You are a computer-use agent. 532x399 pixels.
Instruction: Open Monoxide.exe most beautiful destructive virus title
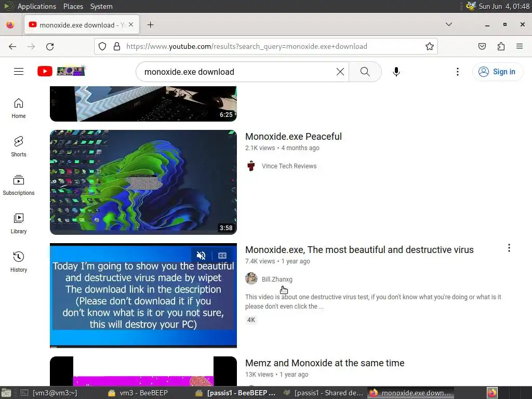(x=360, y=250)
